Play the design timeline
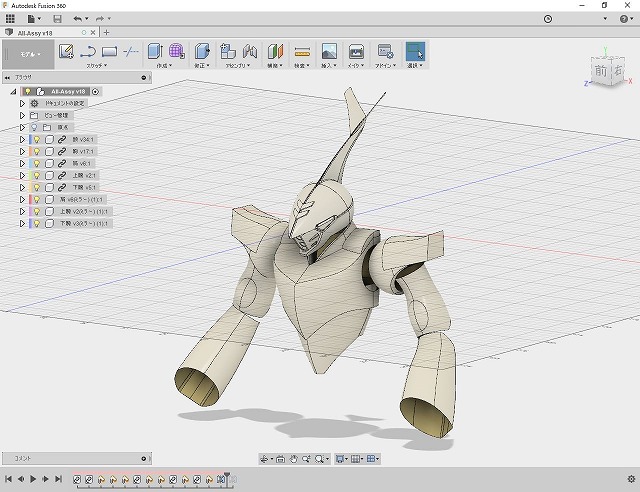The width and height of the screenshot is (640, 492). click(33, 479)
